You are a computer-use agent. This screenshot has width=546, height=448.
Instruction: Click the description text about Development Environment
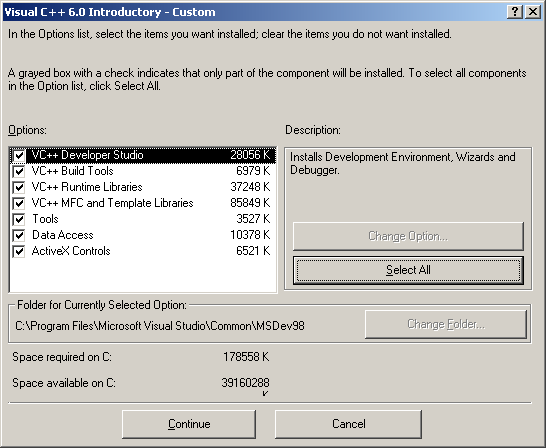(x=403, y=163)
